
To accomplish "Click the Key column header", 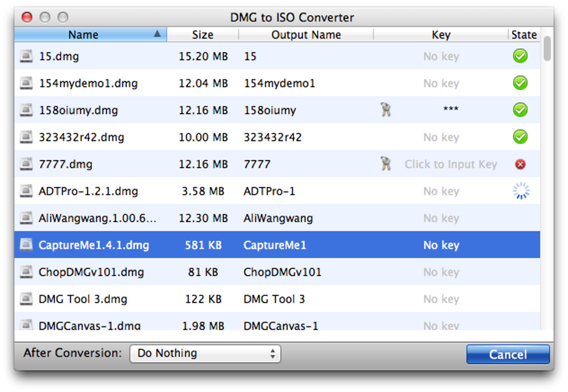I will (x=440, y=35).
